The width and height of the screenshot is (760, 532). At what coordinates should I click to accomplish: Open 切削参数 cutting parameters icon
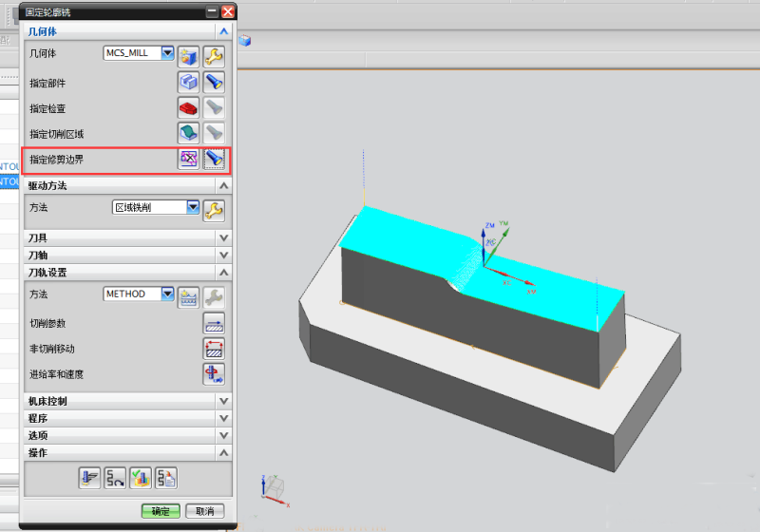tap(214, 323)
